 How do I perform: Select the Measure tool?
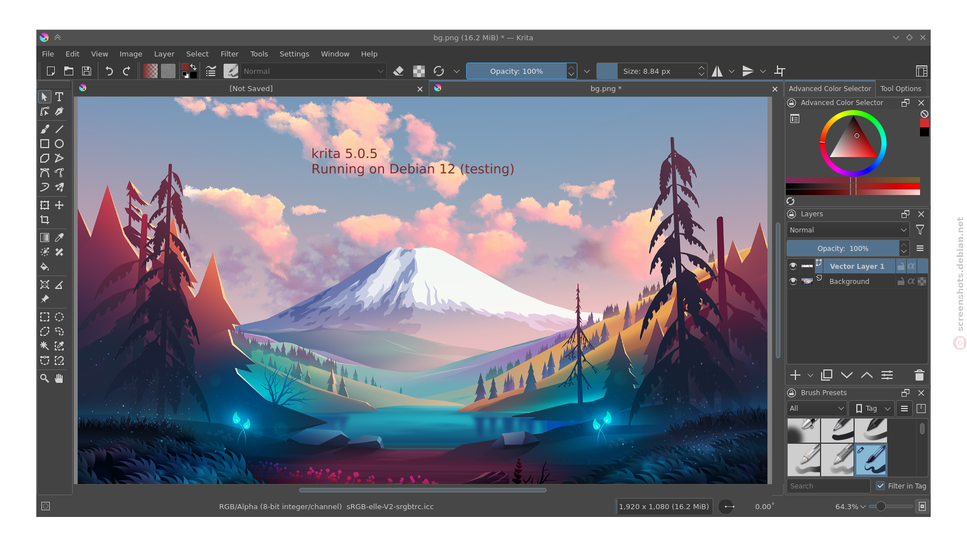(x=59, y=284)
